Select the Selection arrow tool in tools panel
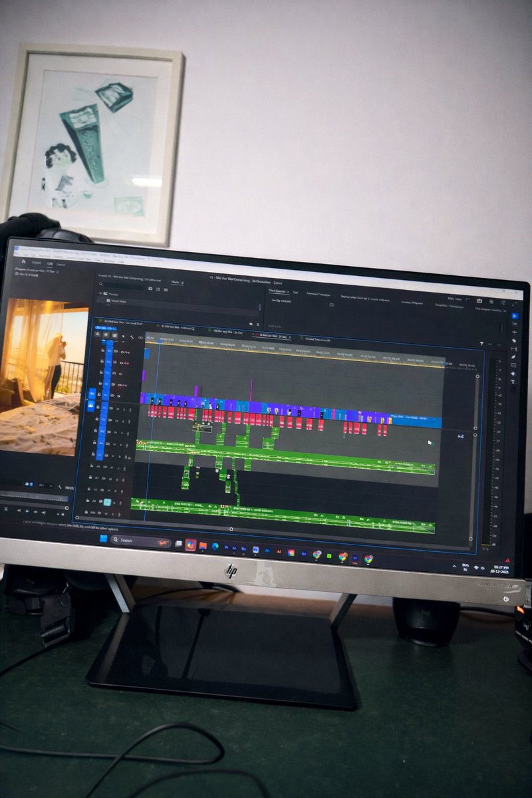This screenshot has width=532, height=798. pyautogui.click(x=513, y=316)
